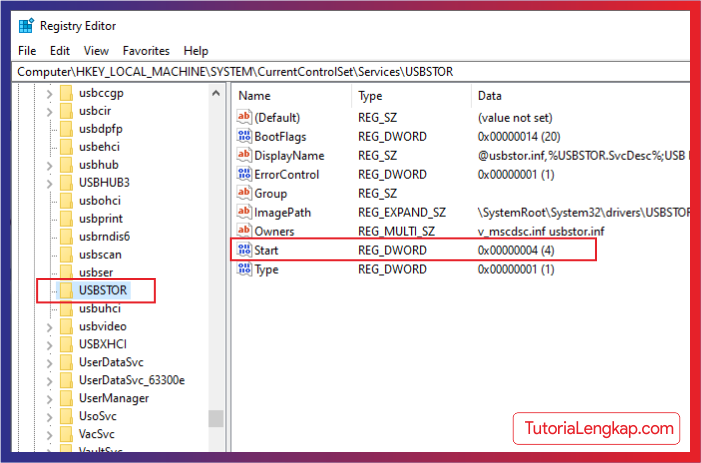Click the Type DWORD value icon
The height and width of the screenshot is (463, 701).
(x=244, y=269)
